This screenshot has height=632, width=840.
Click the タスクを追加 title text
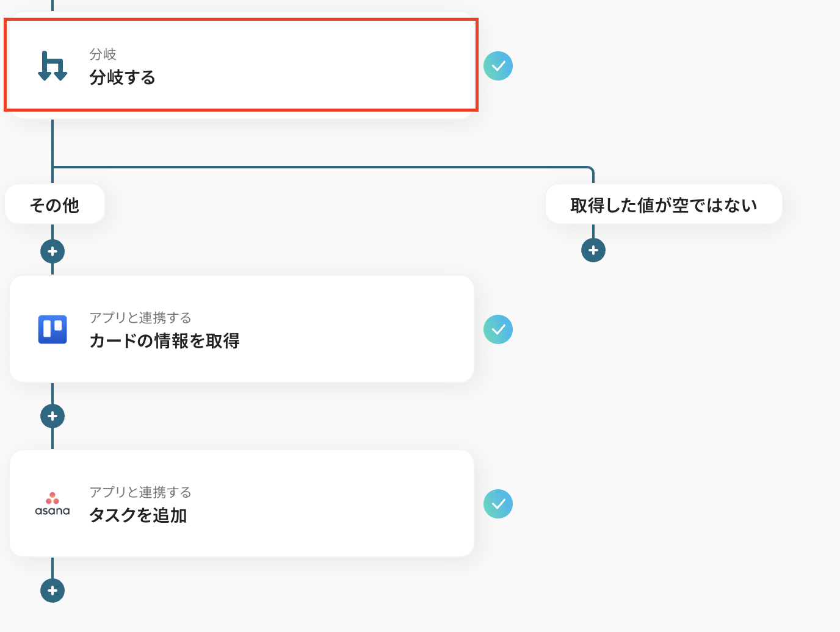(x=138, y=515)
